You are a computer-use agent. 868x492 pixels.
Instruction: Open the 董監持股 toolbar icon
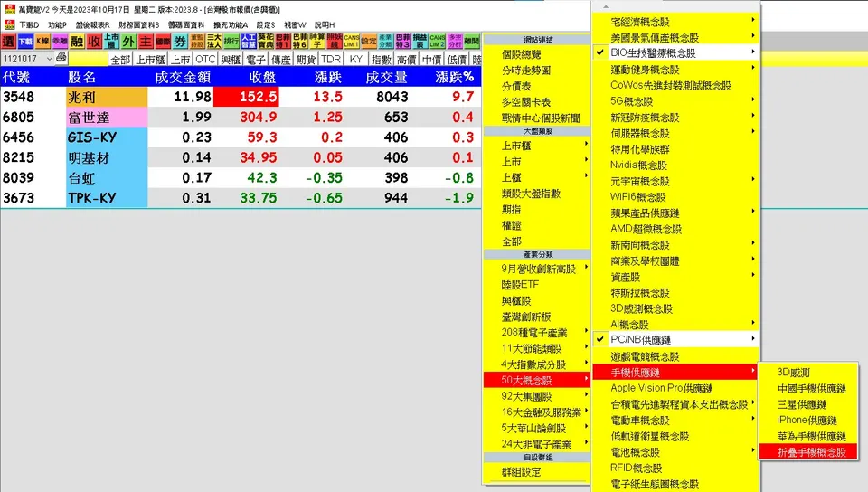[x=197, y=42]
